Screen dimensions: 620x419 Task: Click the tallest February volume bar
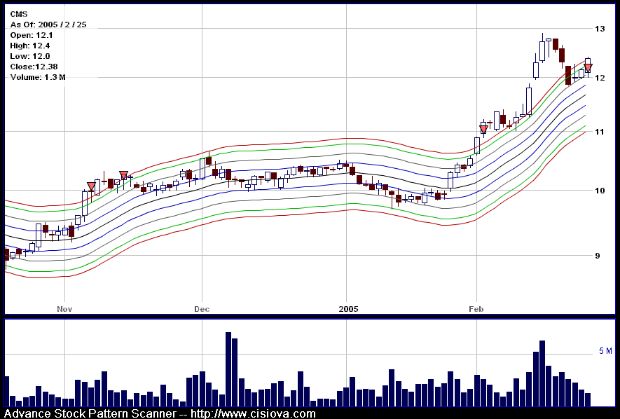tap(542, 374)
